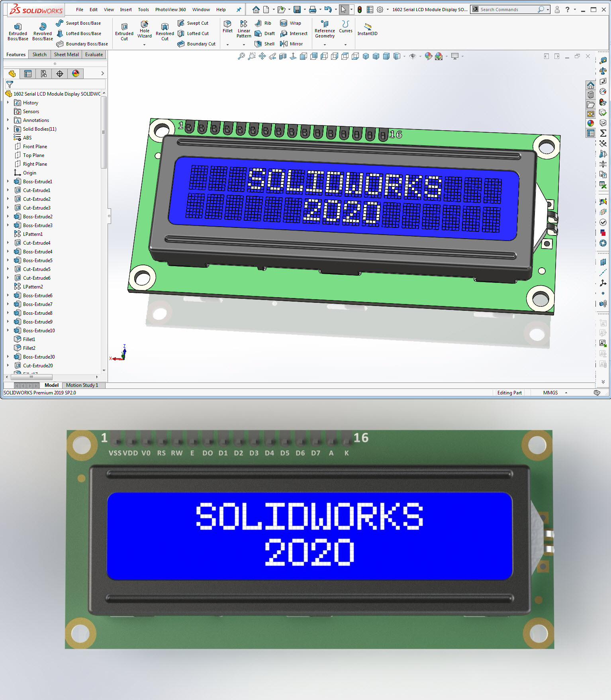Click the Rebuild traffic light button

(360, 10)
